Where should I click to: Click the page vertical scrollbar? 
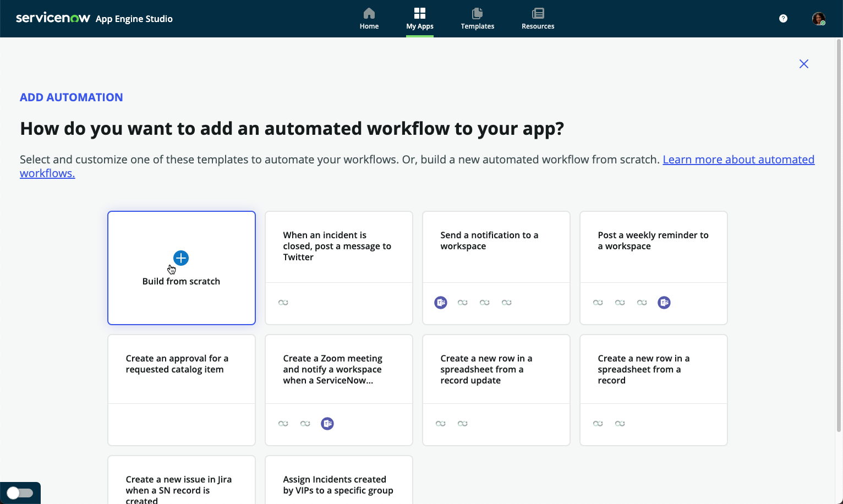pyautogui.click(x=839, y=235)
